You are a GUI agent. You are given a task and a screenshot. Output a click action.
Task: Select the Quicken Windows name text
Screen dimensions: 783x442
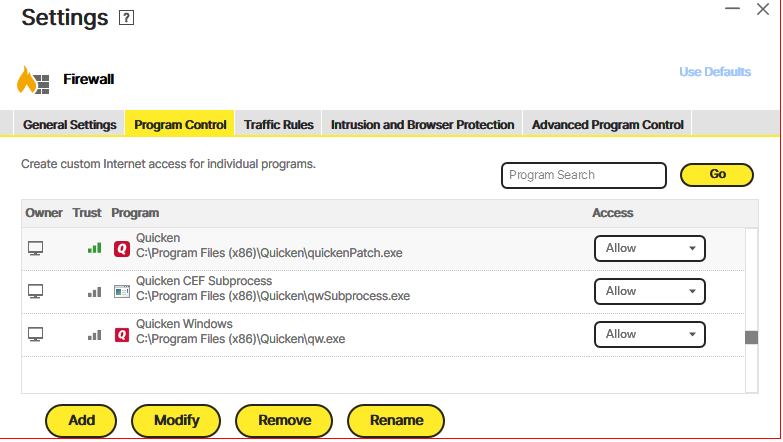pos(184,324)
